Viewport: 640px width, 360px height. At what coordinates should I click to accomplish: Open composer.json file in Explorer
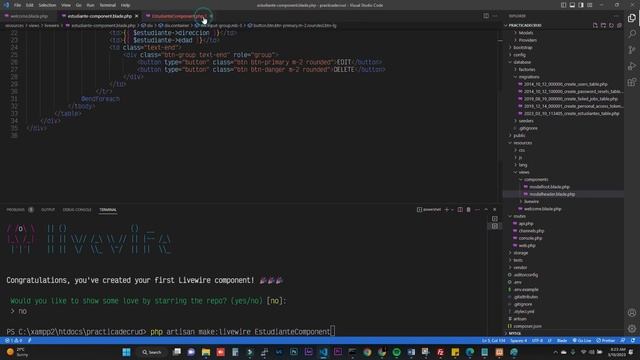tap(527, 326)
